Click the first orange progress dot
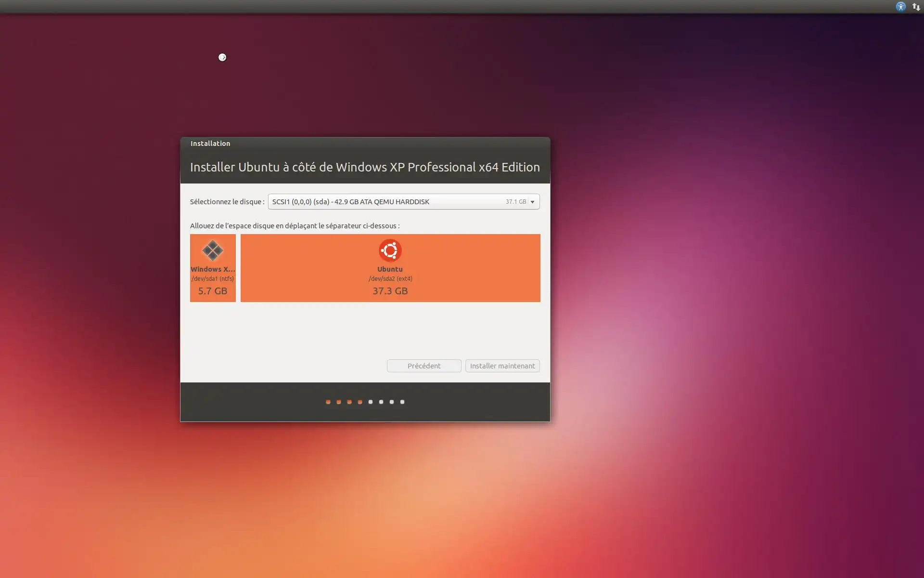This screenshot has width=924, height=578. (328, 402)
